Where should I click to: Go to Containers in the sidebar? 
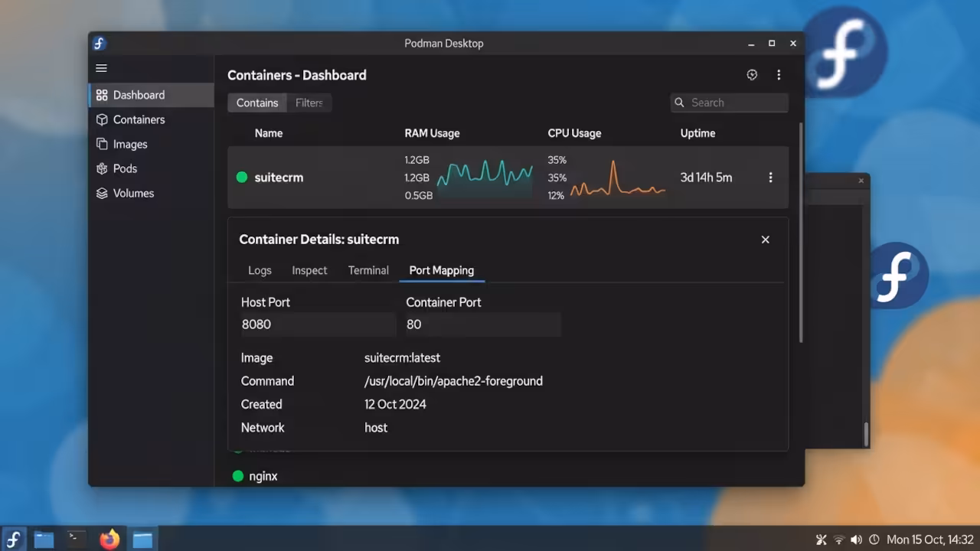pyautogui.click(x=152, y=119)
